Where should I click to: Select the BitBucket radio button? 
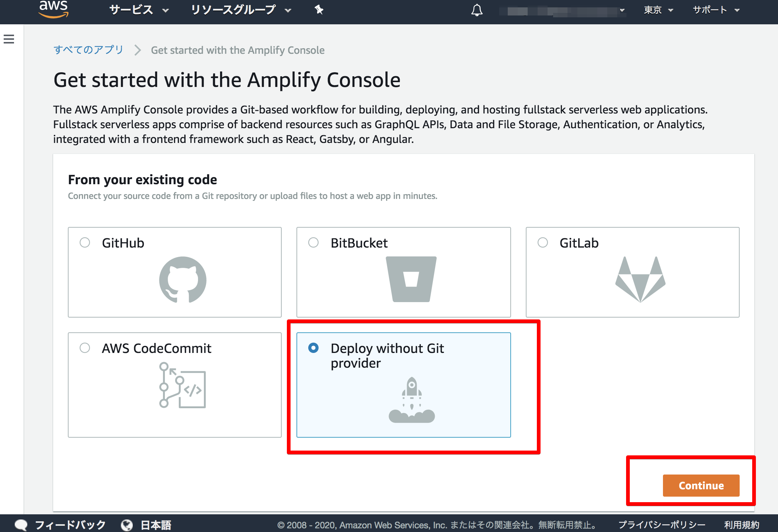[313, 242]
